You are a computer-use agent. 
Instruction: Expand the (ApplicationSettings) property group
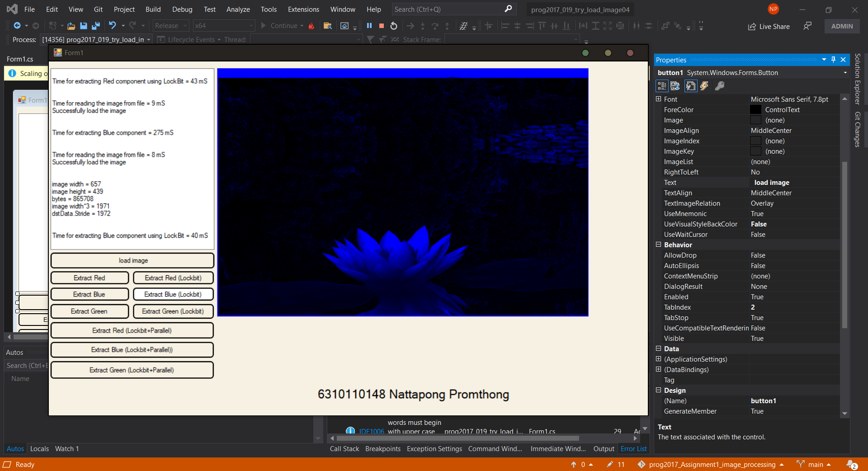click(x=658, y=359)
